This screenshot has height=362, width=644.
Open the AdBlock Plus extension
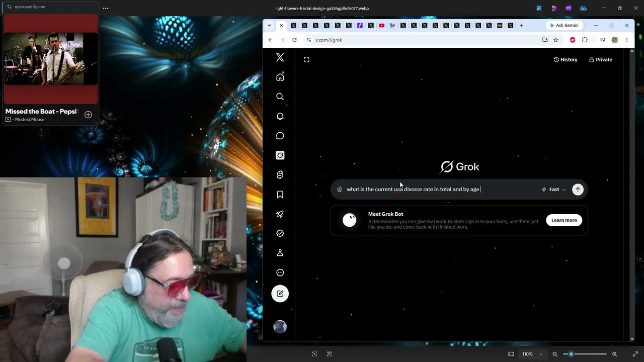[x=573, y=40]
